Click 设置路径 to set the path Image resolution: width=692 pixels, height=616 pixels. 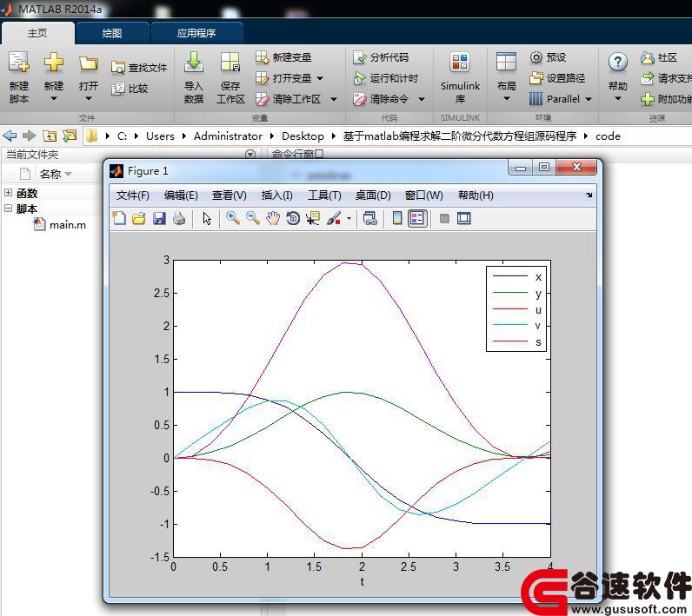(x=557, y=78)
